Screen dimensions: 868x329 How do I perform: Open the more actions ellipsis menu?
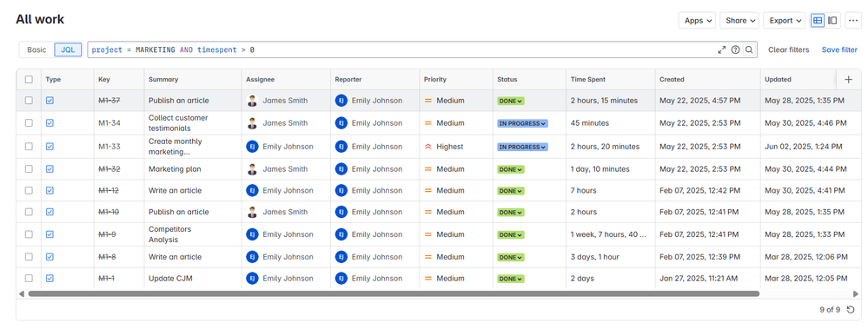pyautogui.click(x=852, y=21)
